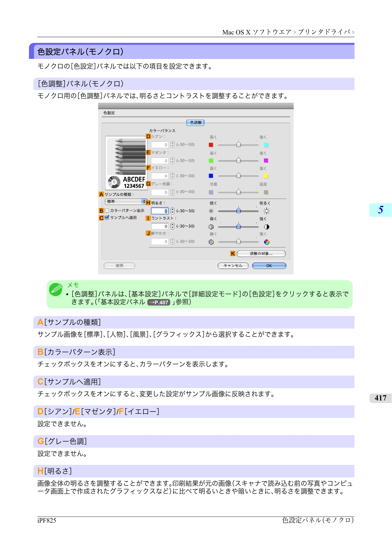
Task: Click the 明るさ value input field
Action: click(x=160, y=211)
